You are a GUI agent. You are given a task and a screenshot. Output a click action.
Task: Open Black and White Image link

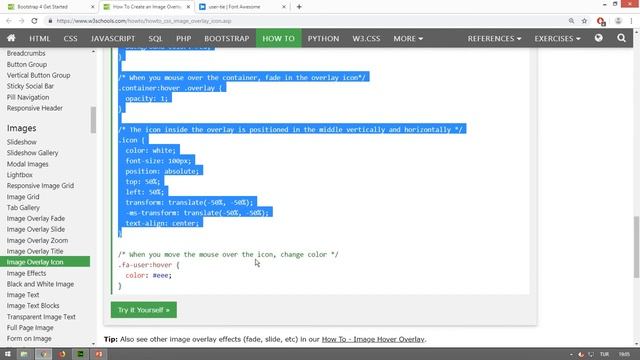pos(40,284)
